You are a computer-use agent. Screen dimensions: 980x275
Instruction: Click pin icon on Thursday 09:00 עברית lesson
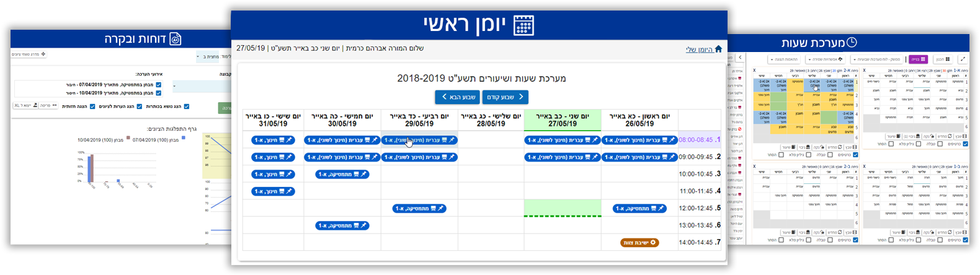pyautogui.click(x=374, y=157)
